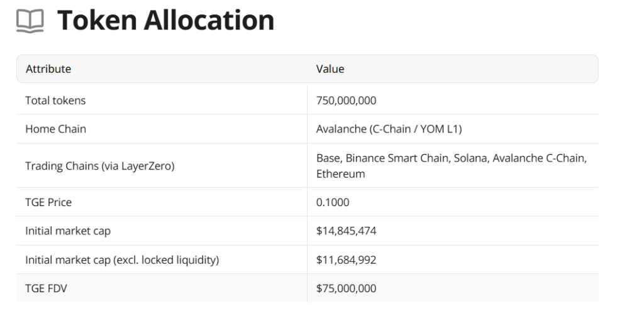Select the excl. locked liquidity market cap label
This screenshot has height=311, width=644.
point(122,259)
